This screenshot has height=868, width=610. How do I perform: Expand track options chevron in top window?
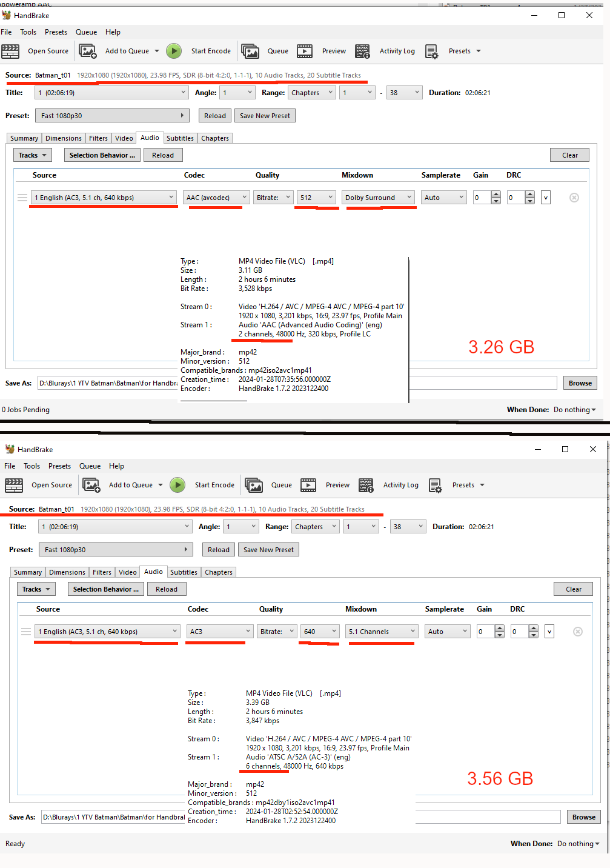click(546, 198)
